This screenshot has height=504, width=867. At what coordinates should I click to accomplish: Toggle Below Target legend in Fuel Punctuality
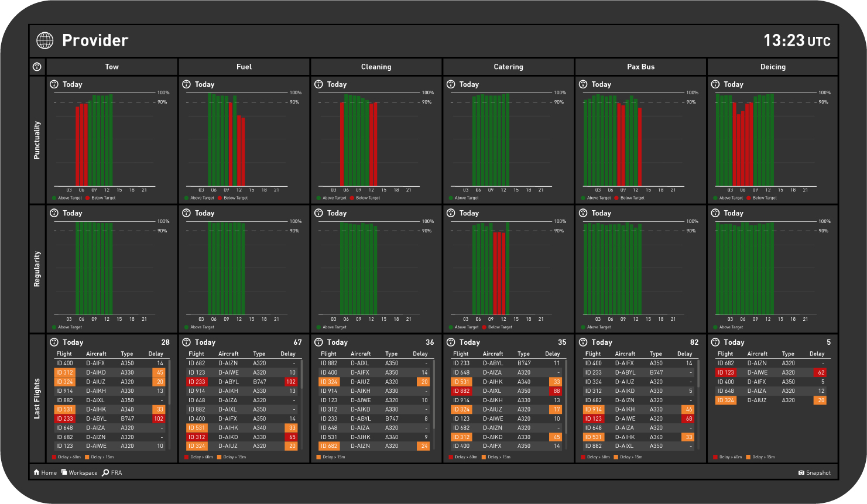coord(235,198)
